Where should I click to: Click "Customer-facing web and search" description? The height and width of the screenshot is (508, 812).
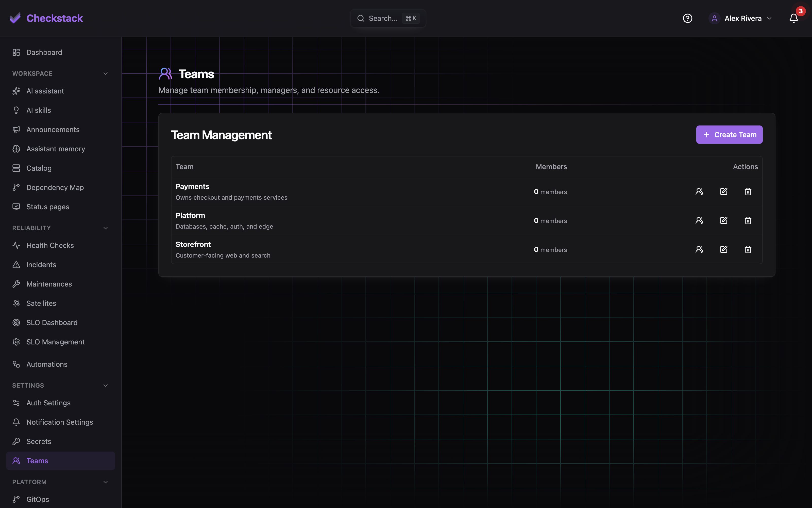(x=223, y=255)
